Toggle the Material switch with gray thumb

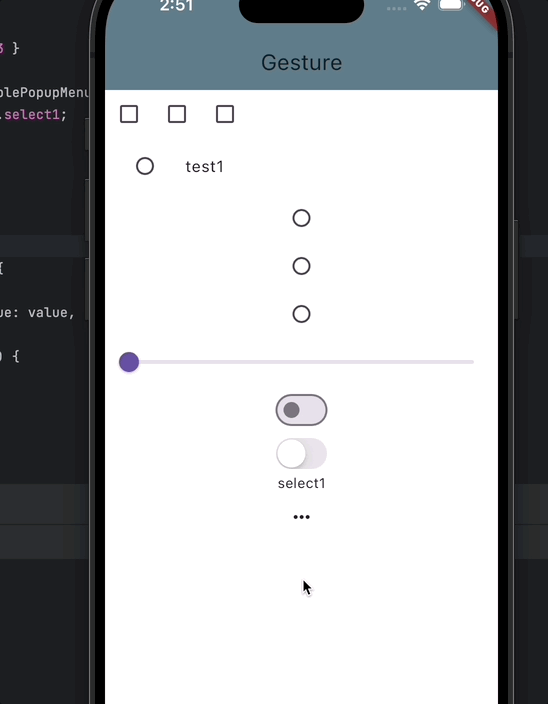click(x=301, y=410)
